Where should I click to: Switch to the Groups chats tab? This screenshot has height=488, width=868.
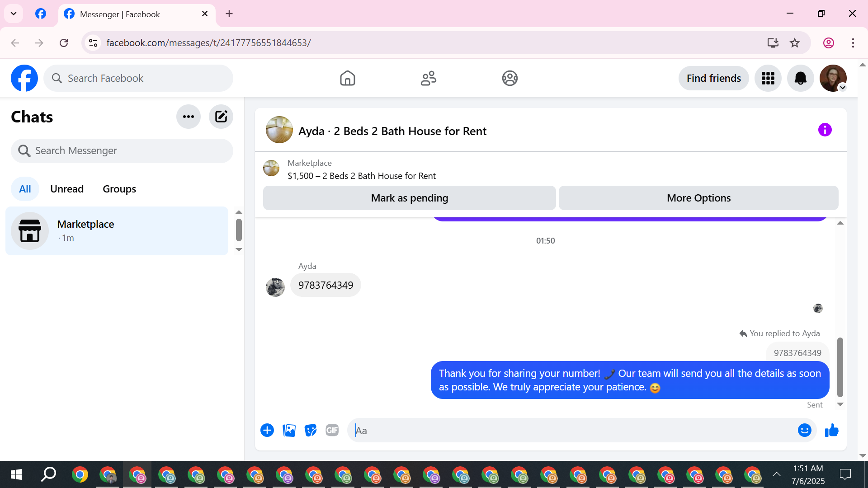[x=119, y=189]
